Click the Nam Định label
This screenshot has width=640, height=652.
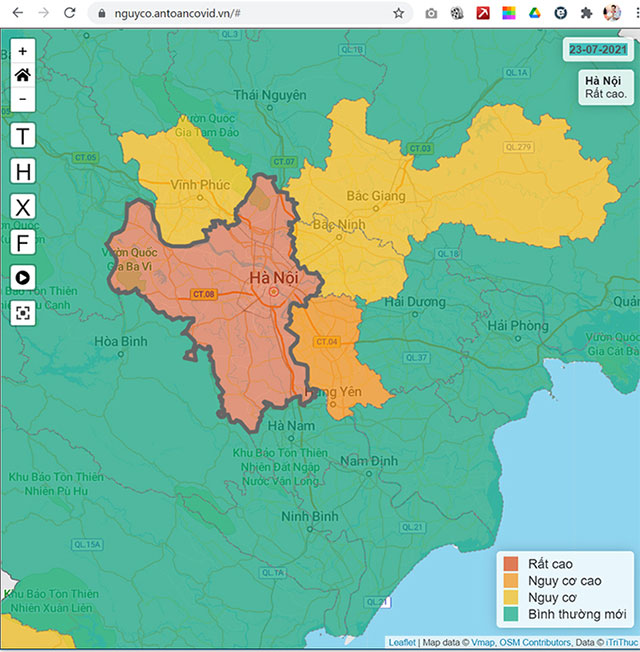pyautogui.click(x=369, y=461)
